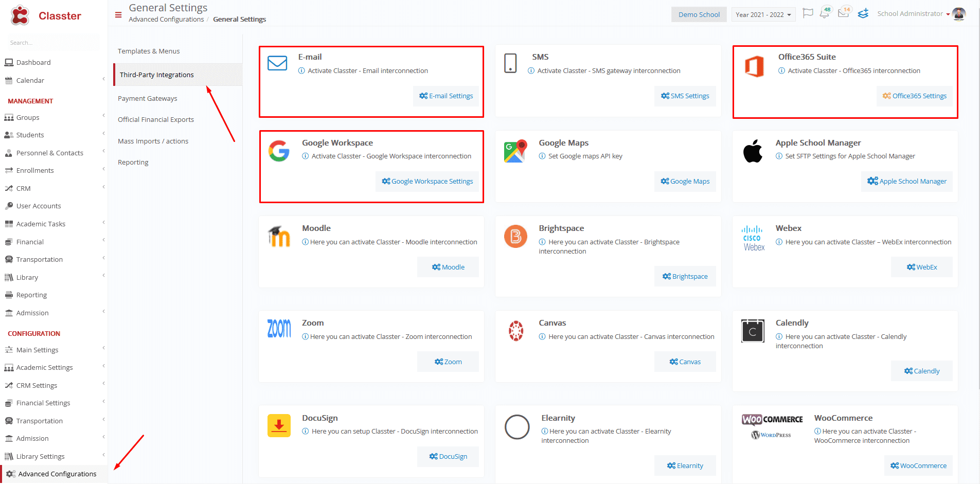Open Reporting section in settings menu
This screenshot has height=484, width=980.
(133, 162)
